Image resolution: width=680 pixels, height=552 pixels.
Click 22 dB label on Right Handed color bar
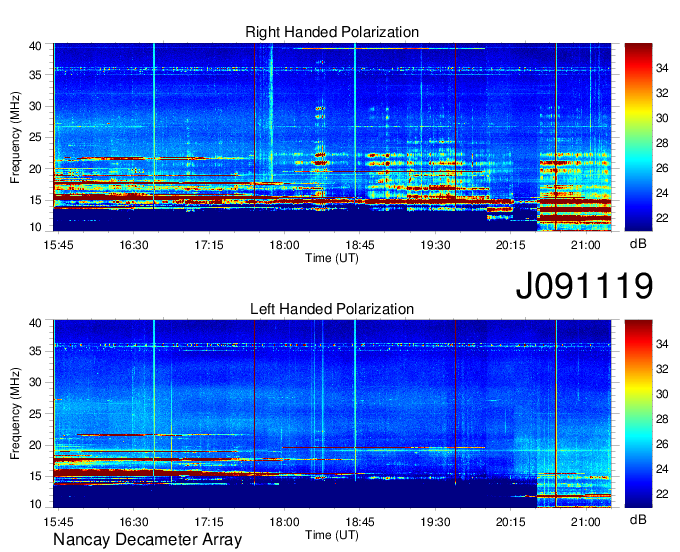(x=662, y=218)
